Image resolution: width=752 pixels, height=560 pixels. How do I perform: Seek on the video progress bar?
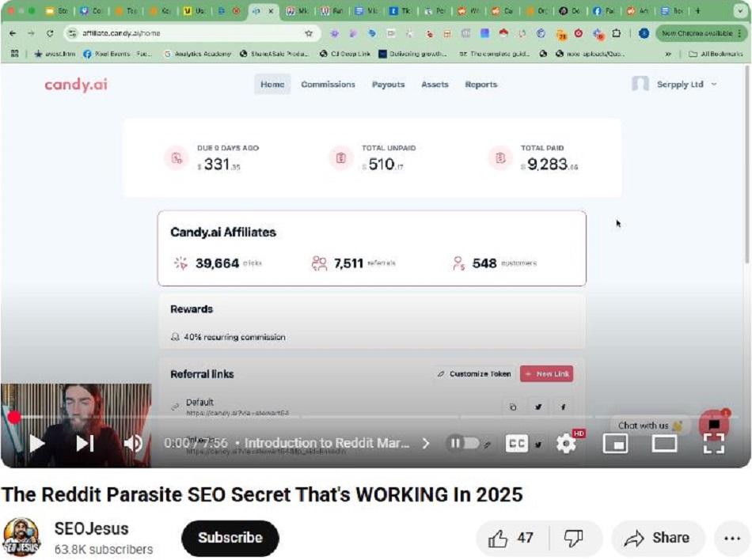(x=376, y=417)
